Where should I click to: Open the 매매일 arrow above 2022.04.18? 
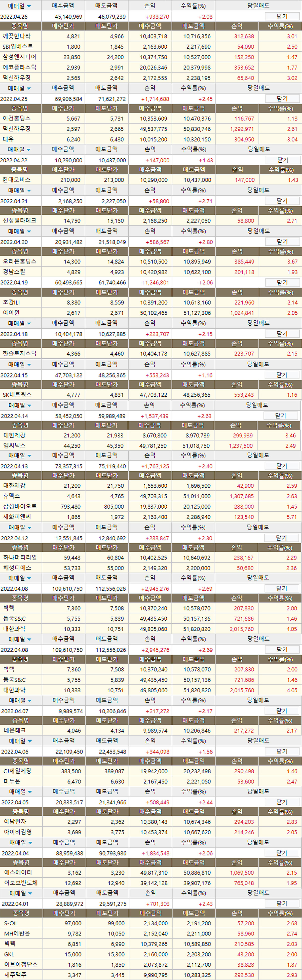[29, 324]
